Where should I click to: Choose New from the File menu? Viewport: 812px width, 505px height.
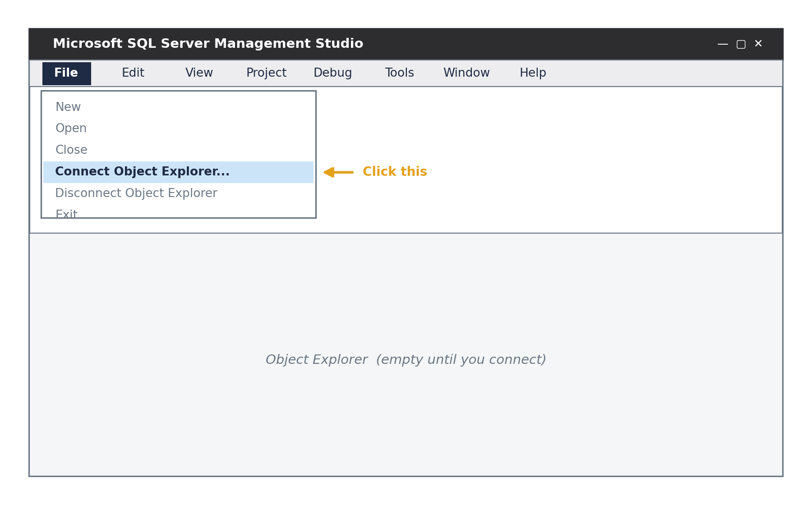pyautogui.click(x=178, y=107)
